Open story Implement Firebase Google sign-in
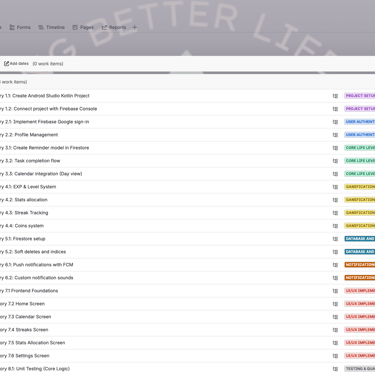375x375 pixels. (45, 122)
